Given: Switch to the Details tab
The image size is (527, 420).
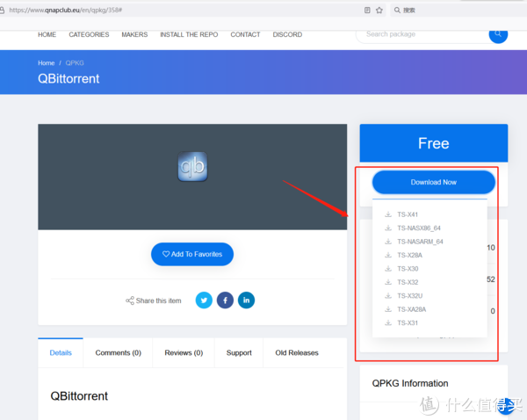Looking at the screenshot, I should [x=61, y=352].
